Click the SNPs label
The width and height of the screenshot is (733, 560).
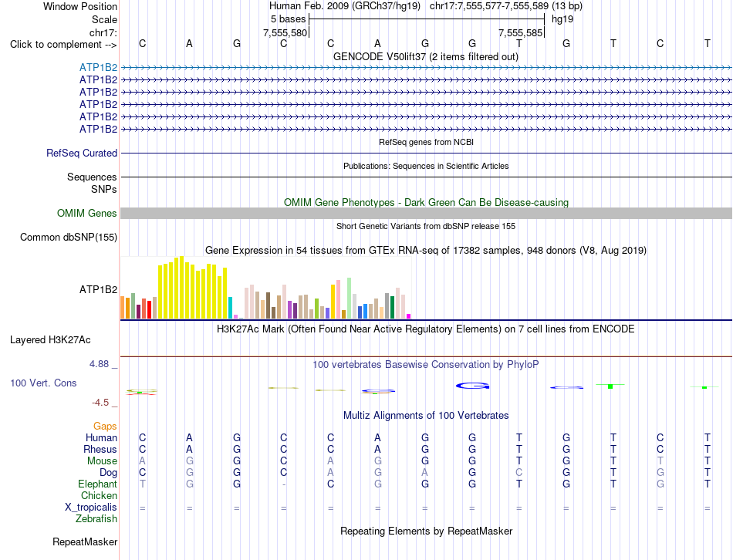click(104, 189)
